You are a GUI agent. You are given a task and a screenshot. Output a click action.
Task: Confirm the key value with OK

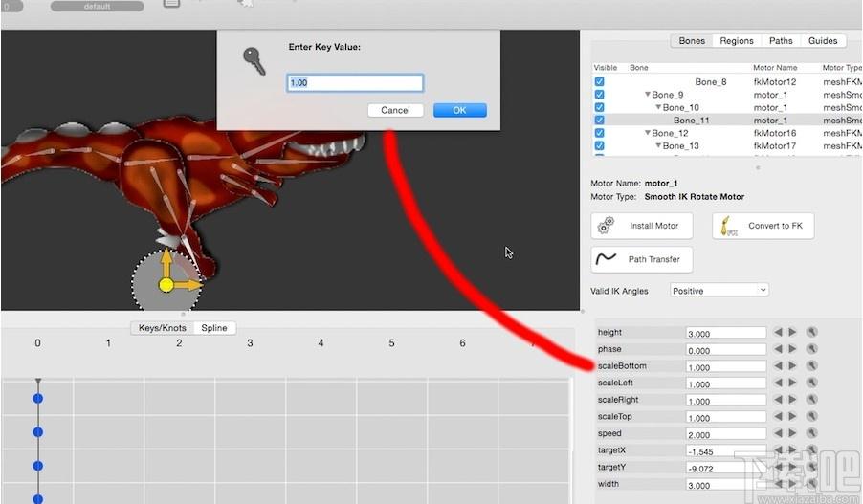coord(459,110)
